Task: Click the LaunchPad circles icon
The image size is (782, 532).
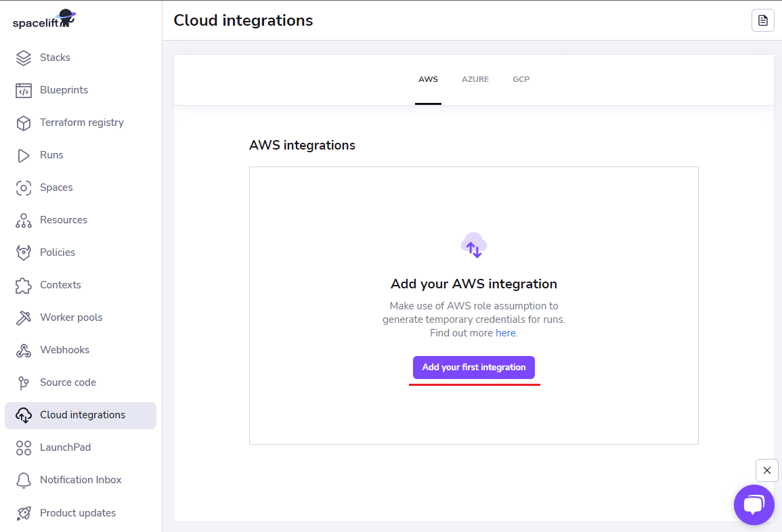Action: coord(24,448)
